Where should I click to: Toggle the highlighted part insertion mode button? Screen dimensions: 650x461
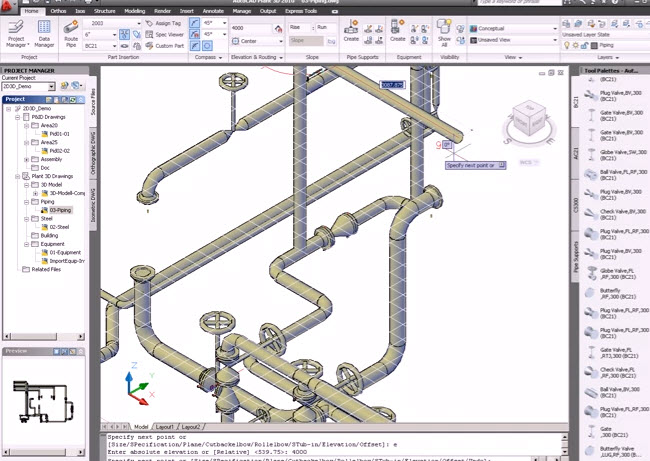[x=124, y=34]
